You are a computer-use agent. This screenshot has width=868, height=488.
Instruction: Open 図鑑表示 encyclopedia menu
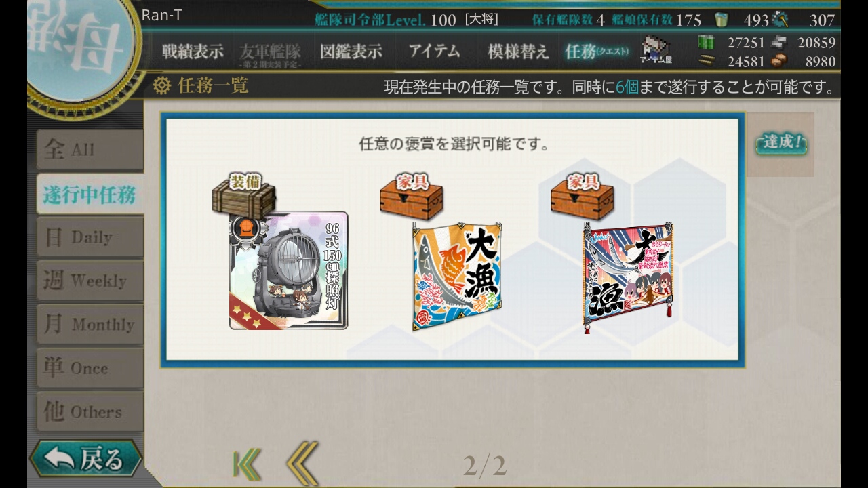[351, 52]
